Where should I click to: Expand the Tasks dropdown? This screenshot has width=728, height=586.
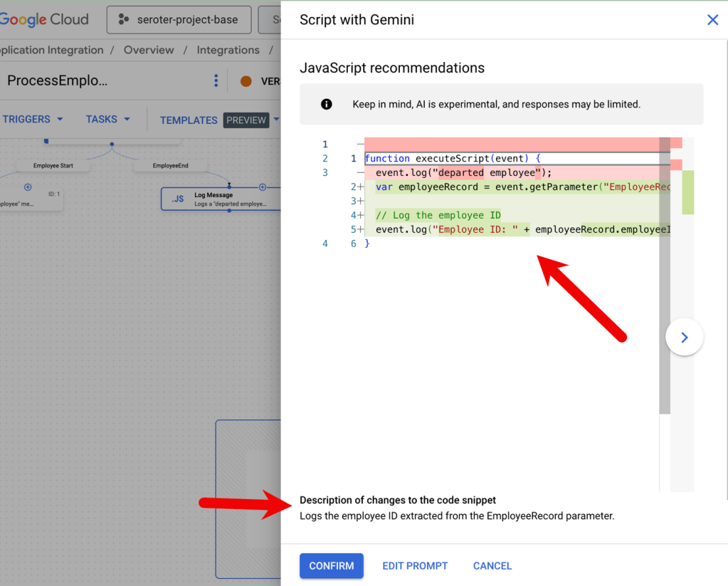click(x=108, y=120)
